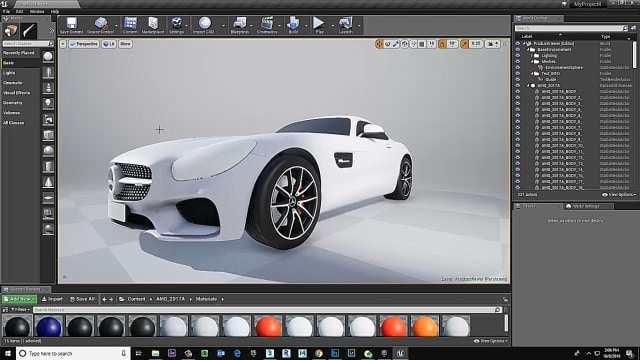Hide the AMG_2017A actor via eye icon

click(518, 86)
